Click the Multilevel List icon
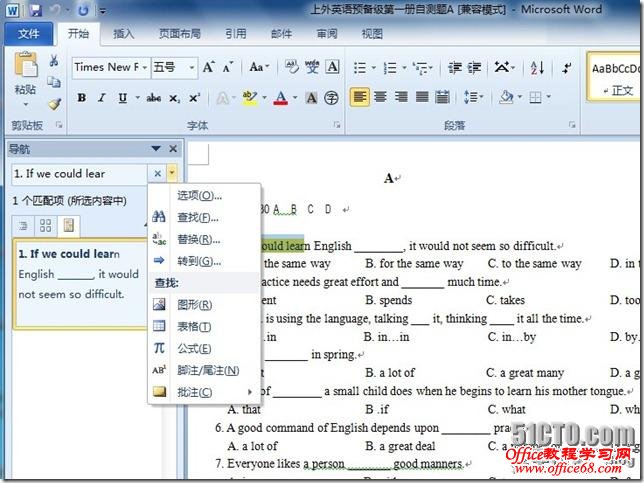Screen dimensions: 644x483 (x=420, y=68)
